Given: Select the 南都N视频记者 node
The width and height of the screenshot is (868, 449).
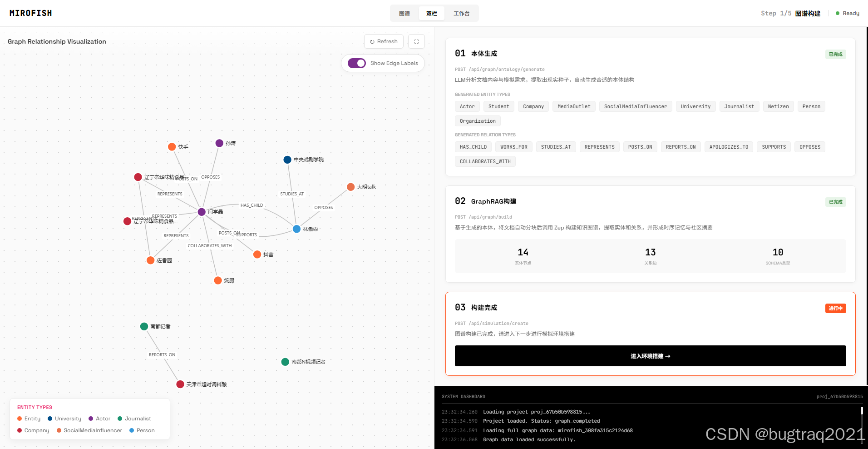Looking at the screenshot, I should [285, 362].
